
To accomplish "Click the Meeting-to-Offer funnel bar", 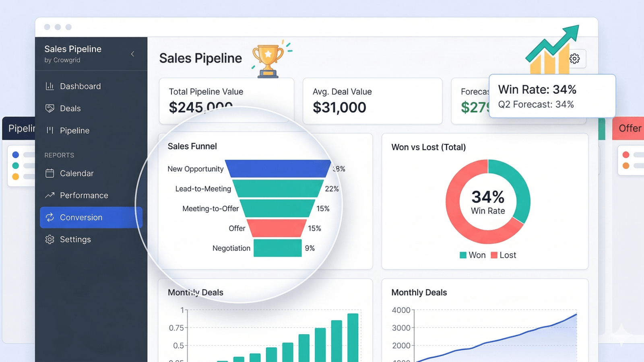I will [x=278, y=208].
